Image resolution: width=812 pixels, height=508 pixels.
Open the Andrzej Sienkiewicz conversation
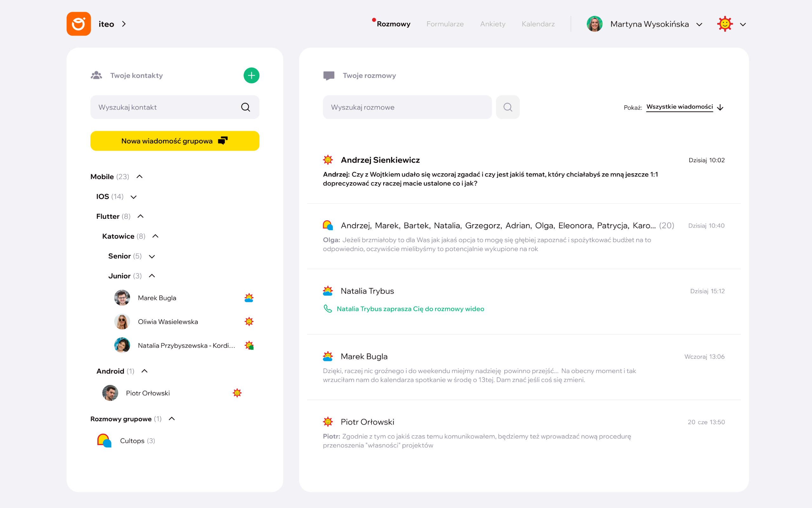coord(523,171)
